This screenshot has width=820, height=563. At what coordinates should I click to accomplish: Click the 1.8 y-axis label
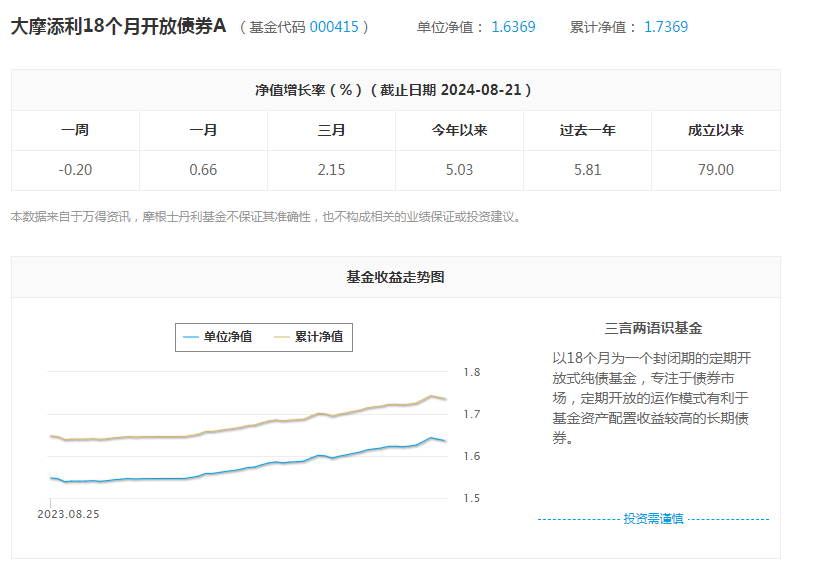pyautogui.click(x=472, y=372)
